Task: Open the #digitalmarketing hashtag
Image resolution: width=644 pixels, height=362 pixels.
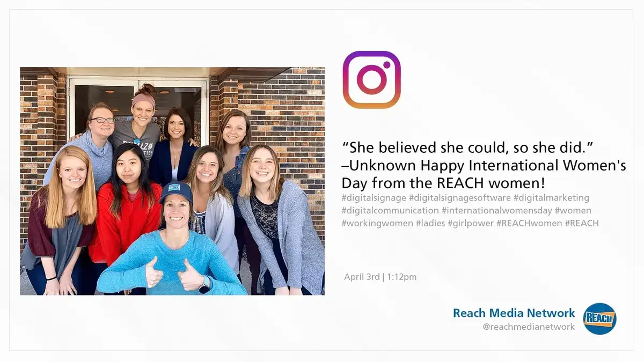Action: pyautogui.click(x=551, y=198)
